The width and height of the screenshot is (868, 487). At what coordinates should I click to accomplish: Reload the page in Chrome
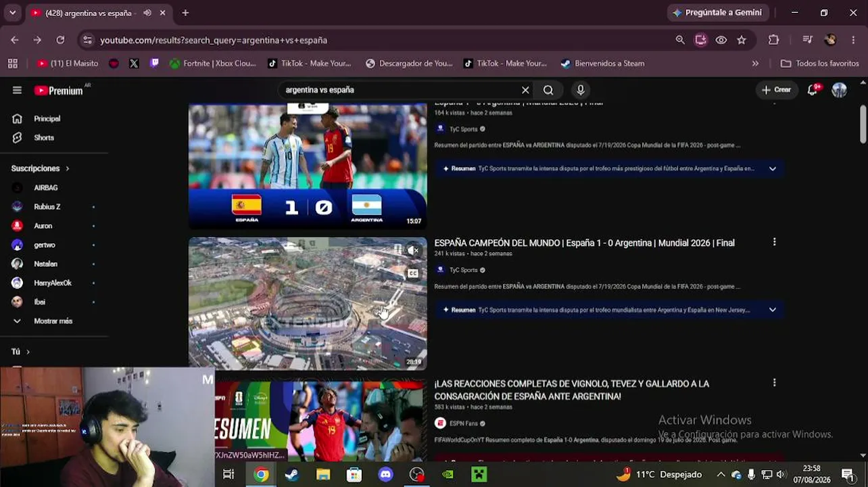pyautogui.click(x=60, y=40)
